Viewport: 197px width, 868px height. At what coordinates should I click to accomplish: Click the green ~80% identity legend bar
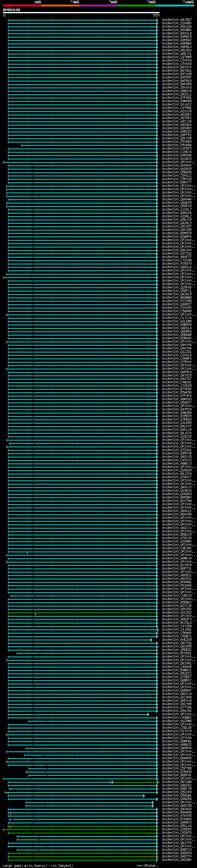pos(137,6)
